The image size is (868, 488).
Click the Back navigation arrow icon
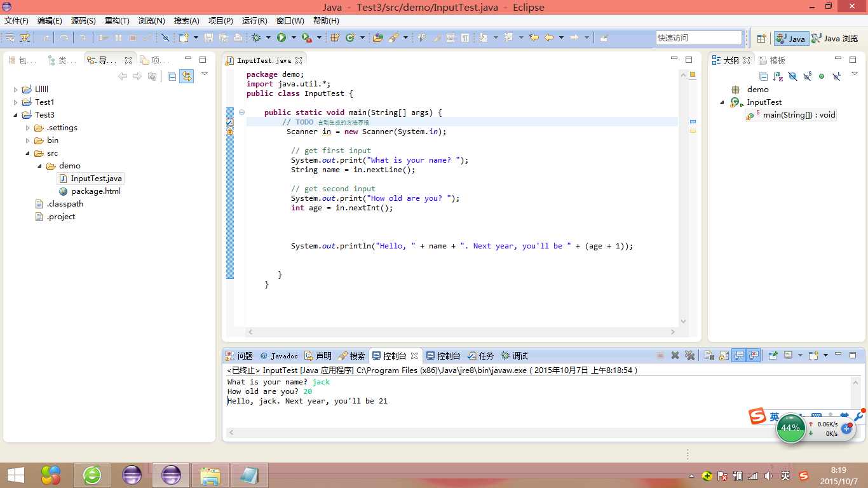point(549,37)
